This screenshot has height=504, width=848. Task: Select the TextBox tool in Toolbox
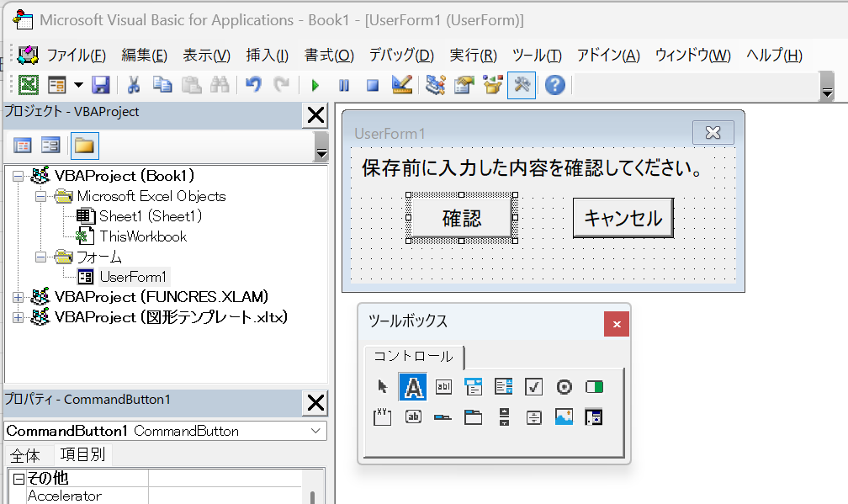coord(443,387)
